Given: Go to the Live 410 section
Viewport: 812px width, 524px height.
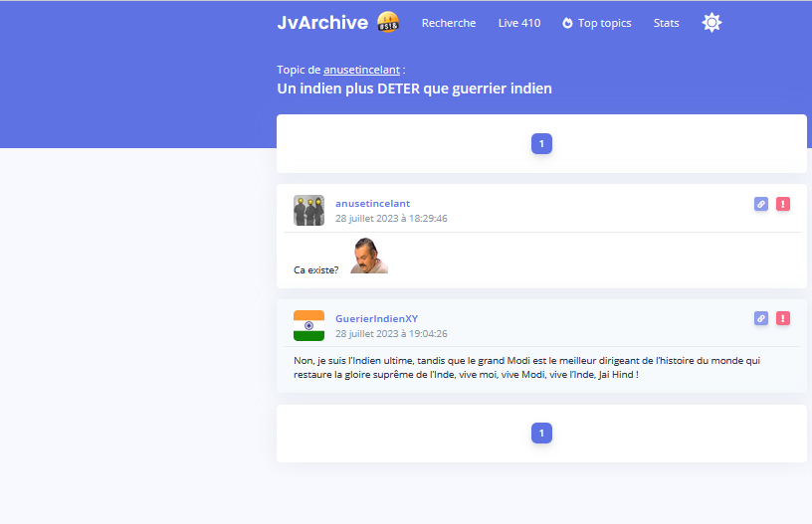Looking at the screenshot, I should click(x=519, y=23).
